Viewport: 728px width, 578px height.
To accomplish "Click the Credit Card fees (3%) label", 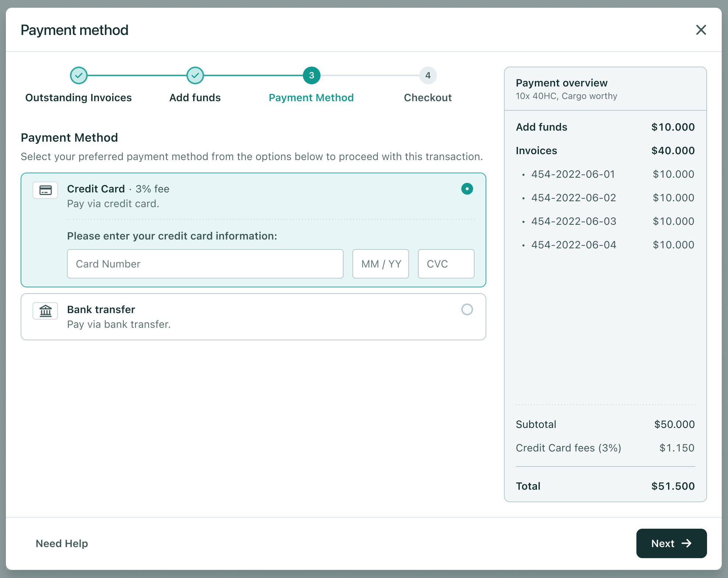I will coord(568,448).
